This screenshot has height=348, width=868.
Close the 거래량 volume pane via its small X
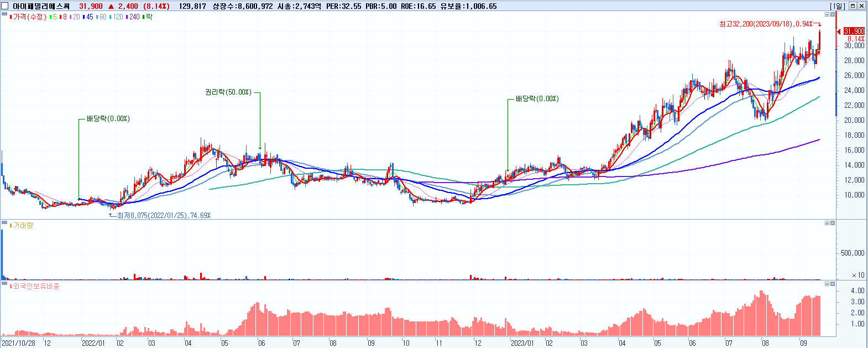click(833, 223)
